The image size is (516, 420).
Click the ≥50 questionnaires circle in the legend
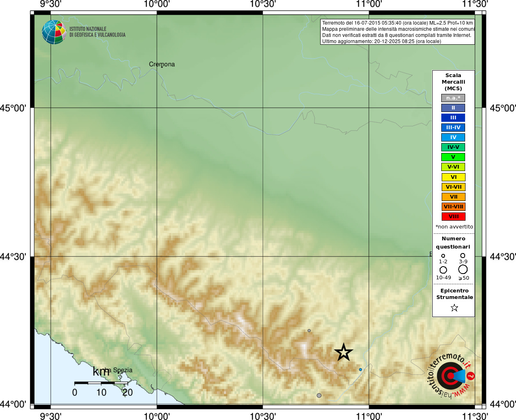463,269
